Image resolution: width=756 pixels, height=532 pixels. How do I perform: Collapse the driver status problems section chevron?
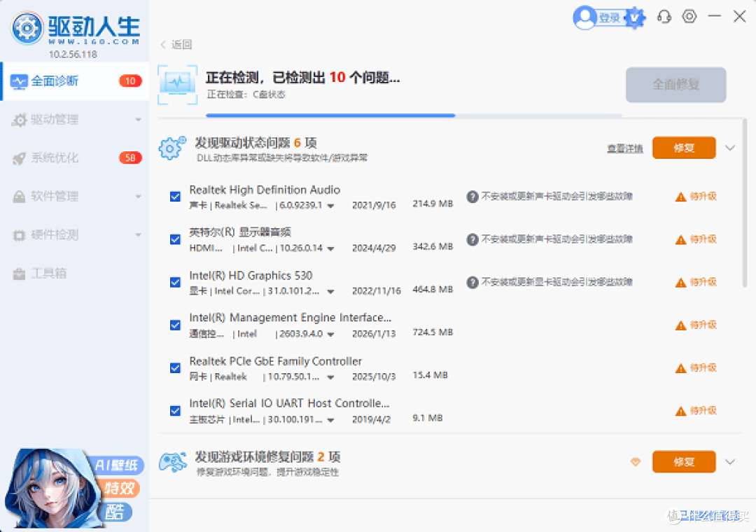[730, 148]
